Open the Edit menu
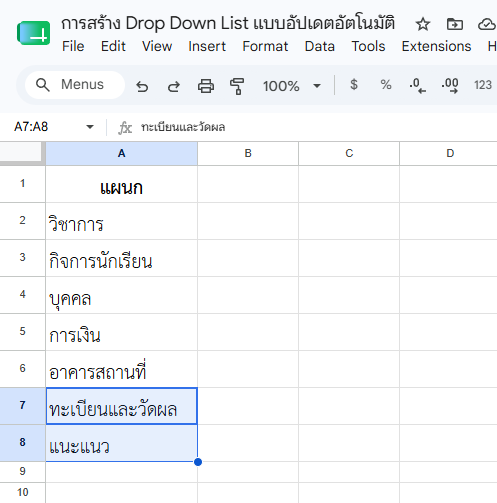This screenshot has width=497, height=503. pyautogui.click(x=113, y=46)
